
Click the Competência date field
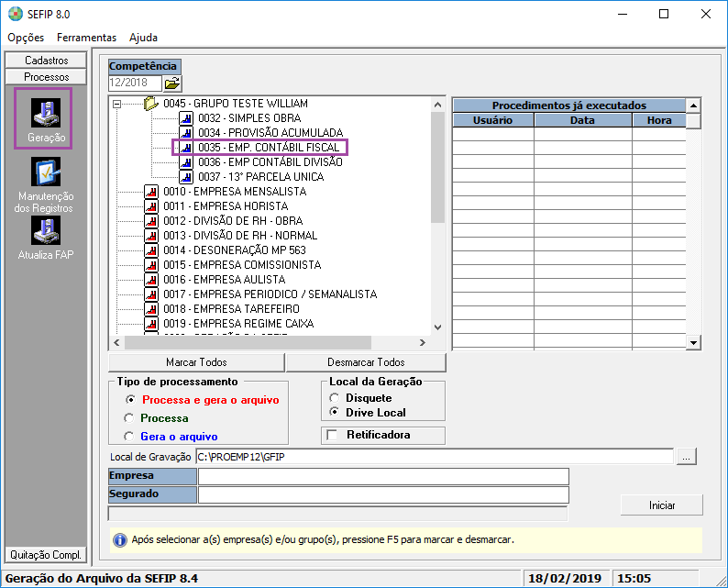(x=135, y=83)
